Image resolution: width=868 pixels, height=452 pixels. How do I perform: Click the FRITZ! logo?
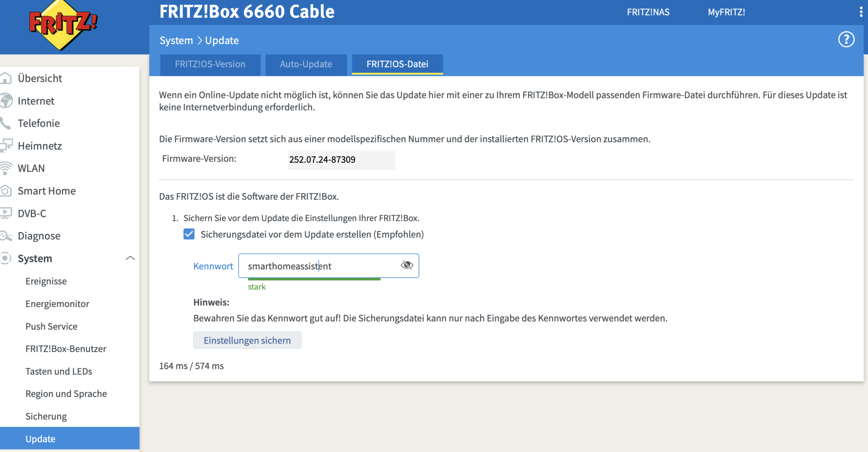click(63, 25)
